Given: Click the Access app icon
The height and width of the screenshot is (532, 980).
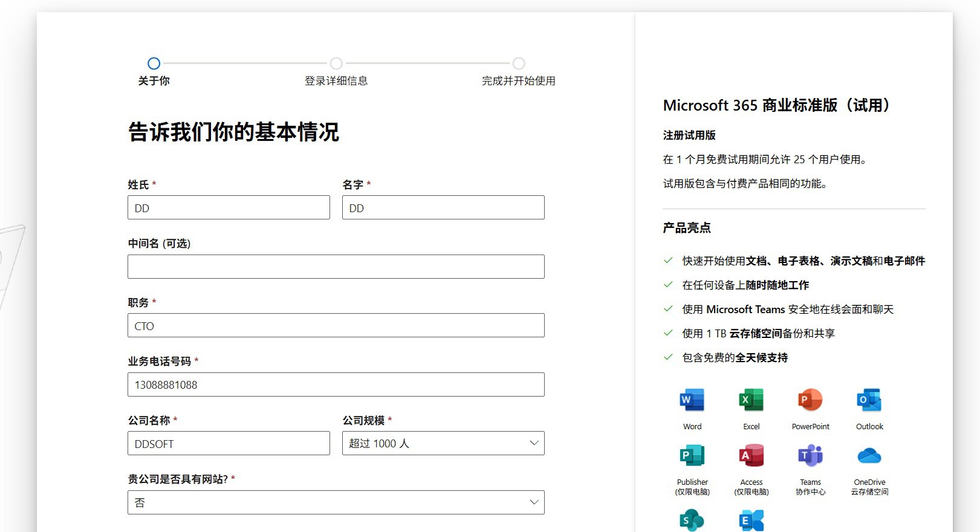Looking at the screenshot, I should click(x=751, y=456).
